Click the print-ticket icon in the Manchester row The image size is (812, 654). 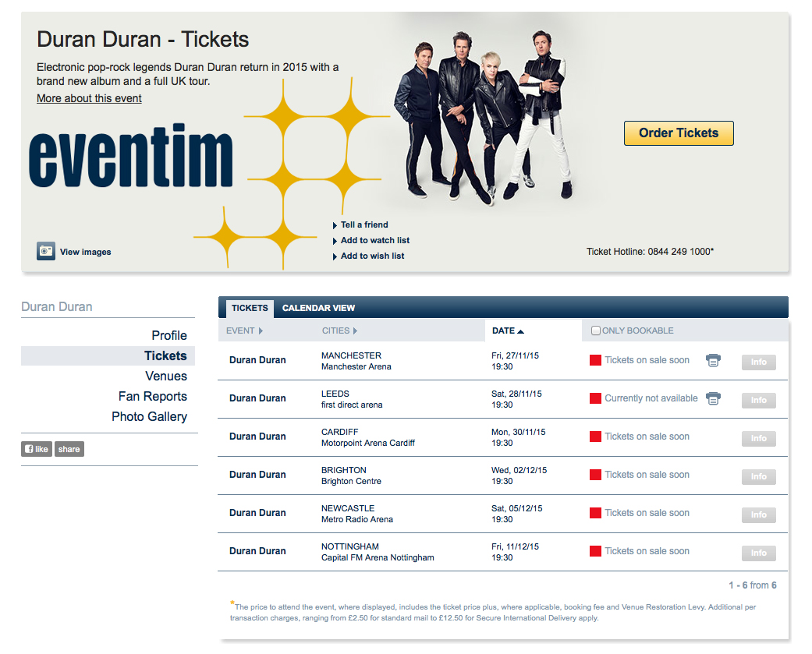click(x=713, y=360)
